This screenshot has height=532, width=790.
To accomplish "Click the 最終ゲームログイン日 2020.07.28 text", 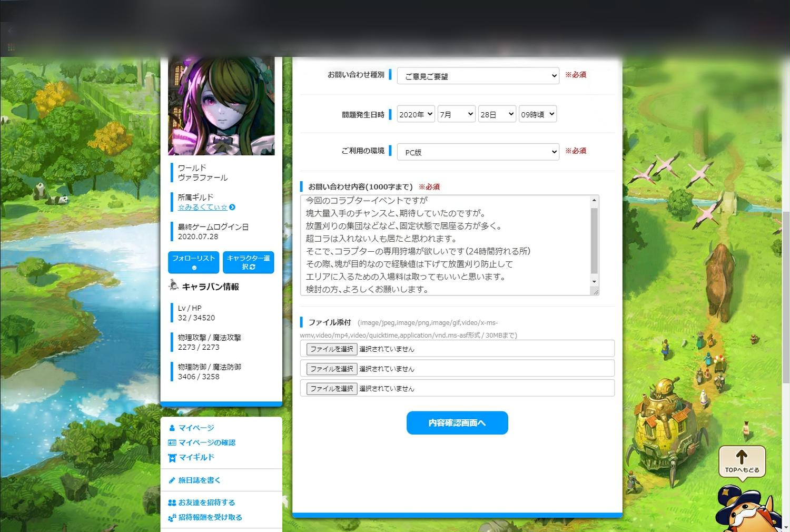I will [213, 232].
